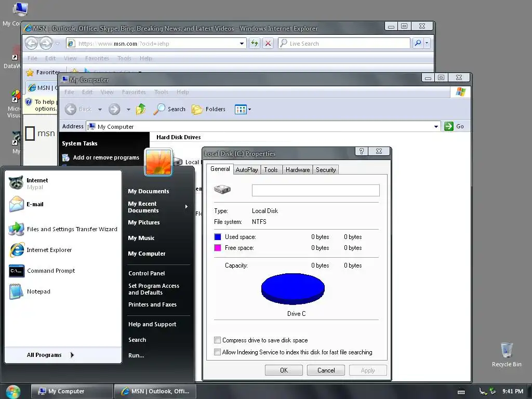Switch to the Security tab
This screenshot has height=399, width=532.
326,170
